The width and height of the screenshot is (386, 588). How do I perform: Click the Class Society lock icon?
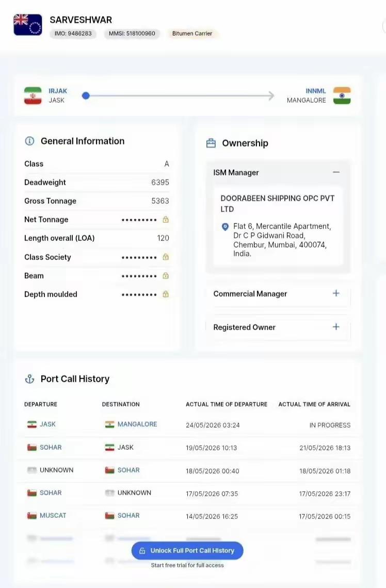(x=166, y=257)
